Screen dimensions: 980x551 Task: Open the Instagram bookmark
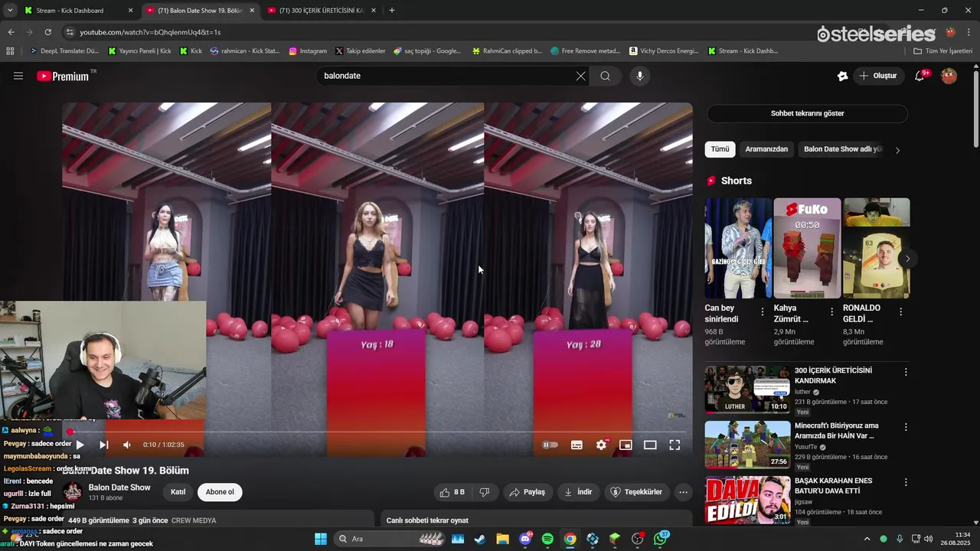(x=308, y=51)
